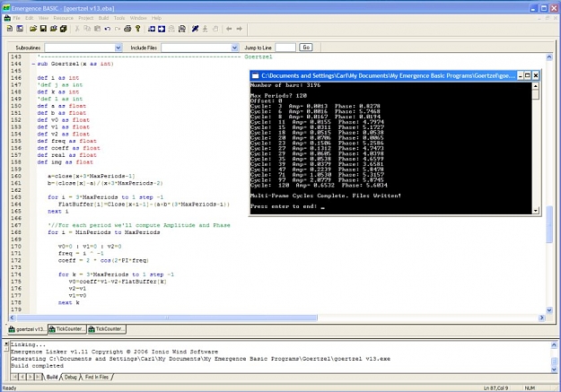
Task: Click the Save All stacked disks icon
Action: (64, 29)
